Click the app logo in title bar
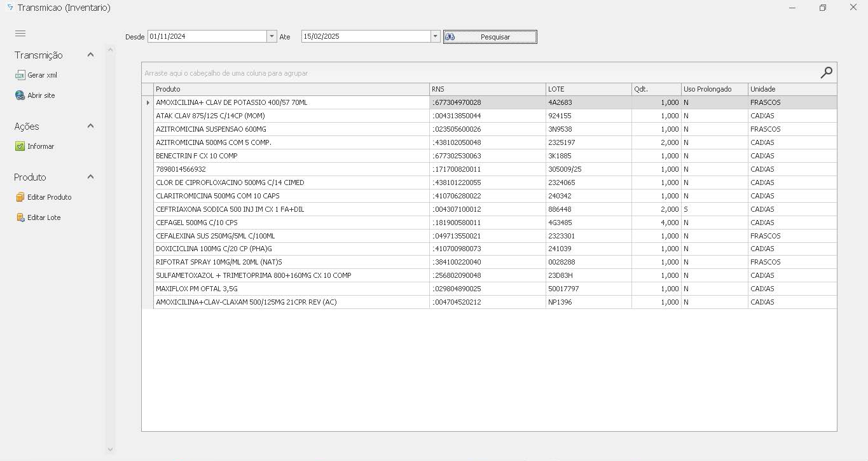868x461 pixels. pos(9,8)
